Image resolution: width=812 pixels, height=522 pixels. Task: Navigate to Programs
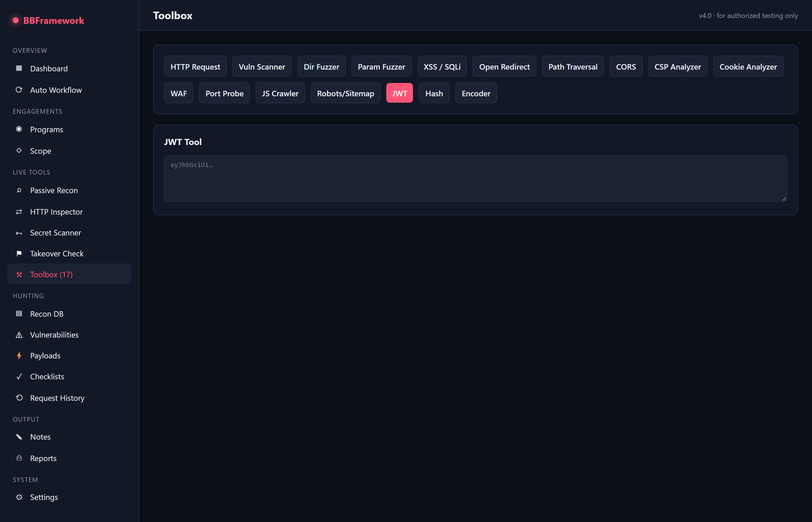[69, 129]
